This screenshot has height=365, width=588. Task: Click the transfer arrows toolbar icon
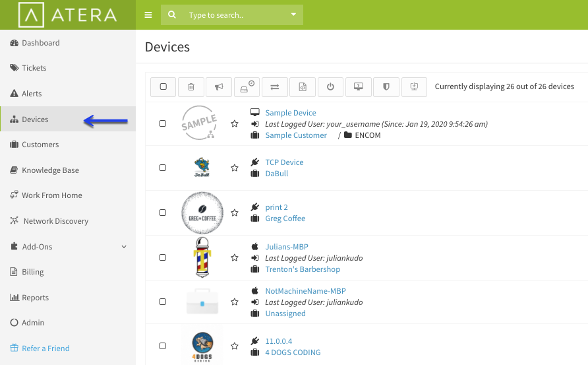coord(275,86)
